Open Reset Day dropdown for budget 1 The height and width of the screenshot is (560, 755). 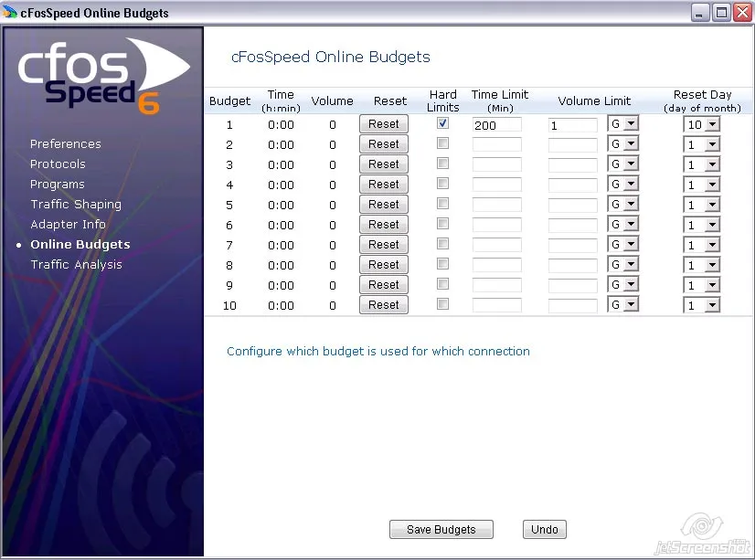[702, 124]
